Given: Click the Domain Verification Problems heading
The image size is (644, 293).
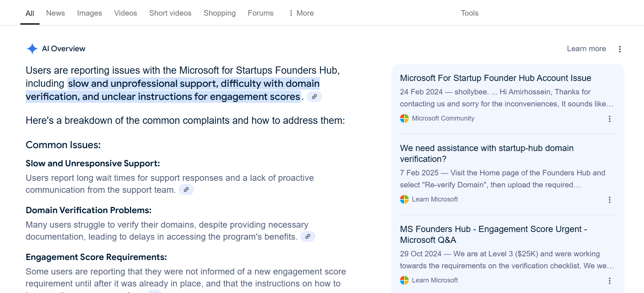Looking at the screenshot, I should point(89,210).
